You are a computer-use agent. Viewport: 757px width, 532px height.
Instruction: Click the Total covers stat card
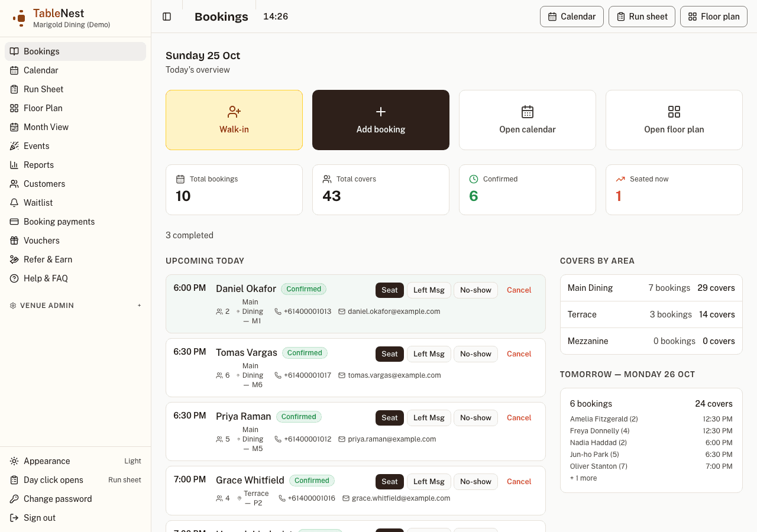point(381,190)
